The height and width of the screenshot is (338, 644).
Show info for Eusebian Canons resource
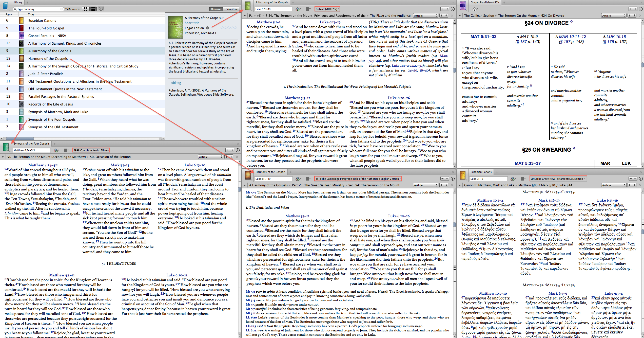641,179
